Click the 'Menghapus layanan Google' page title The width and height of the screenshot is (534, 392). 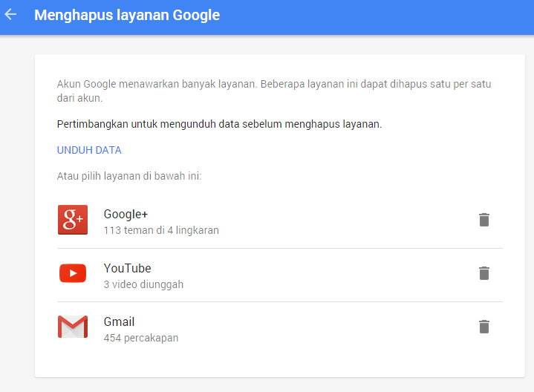(127, 16)
